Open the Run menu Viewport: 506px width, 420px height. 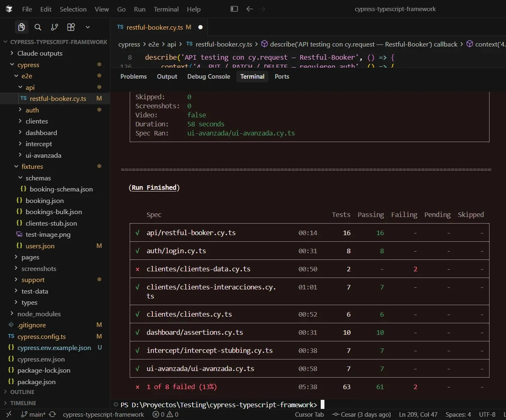140,9
